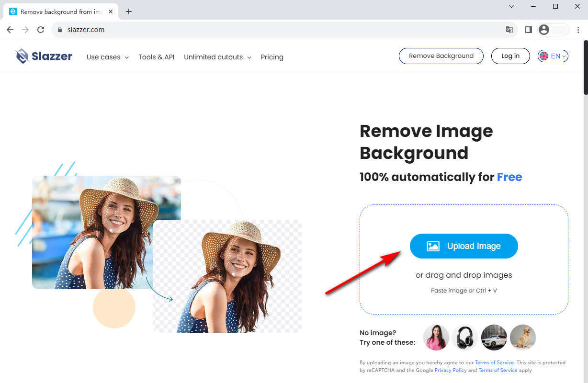Open the Google Translate icon in address bar
This screenshot has height=383, width=588.
[x=509, y=30]
